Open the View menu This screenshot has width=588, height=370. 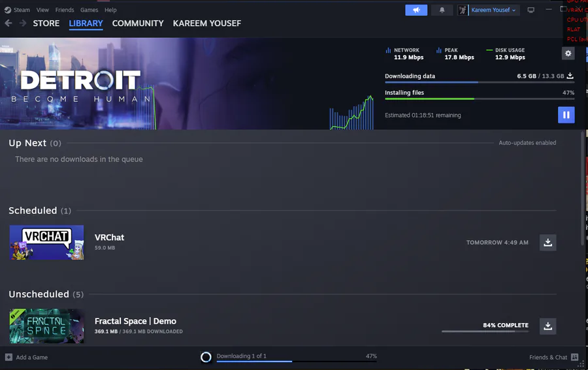(42, 10)
